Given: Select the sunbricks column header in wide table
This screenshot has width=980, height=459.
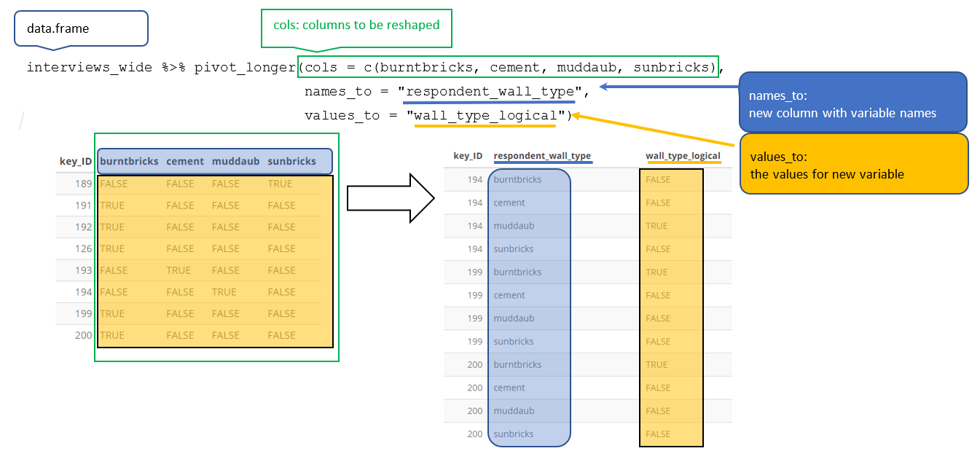Looking at the screenshot, I should (291, 161).
